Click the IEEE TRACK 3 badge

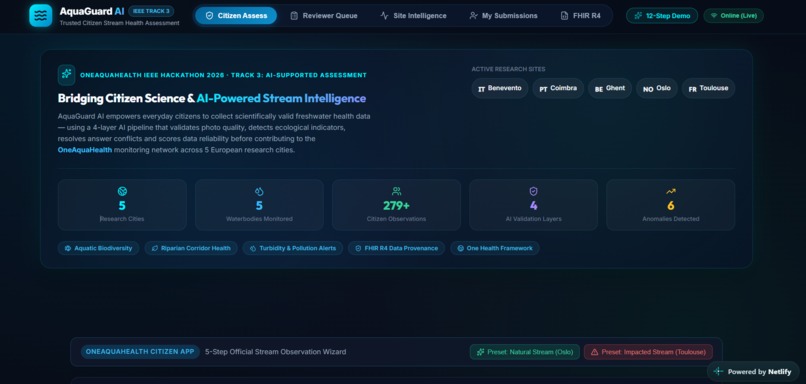[x=151, y=11]
